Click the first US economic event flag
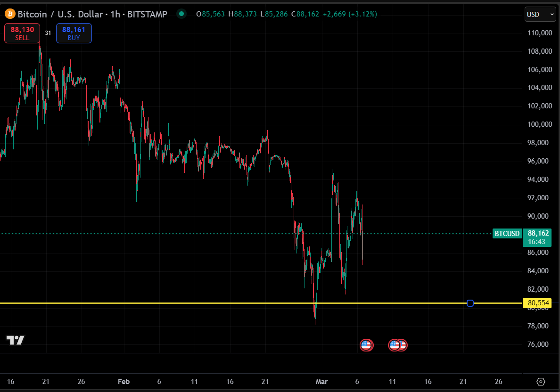Screen dimensions: 560x392 click(x=366, y=345)
